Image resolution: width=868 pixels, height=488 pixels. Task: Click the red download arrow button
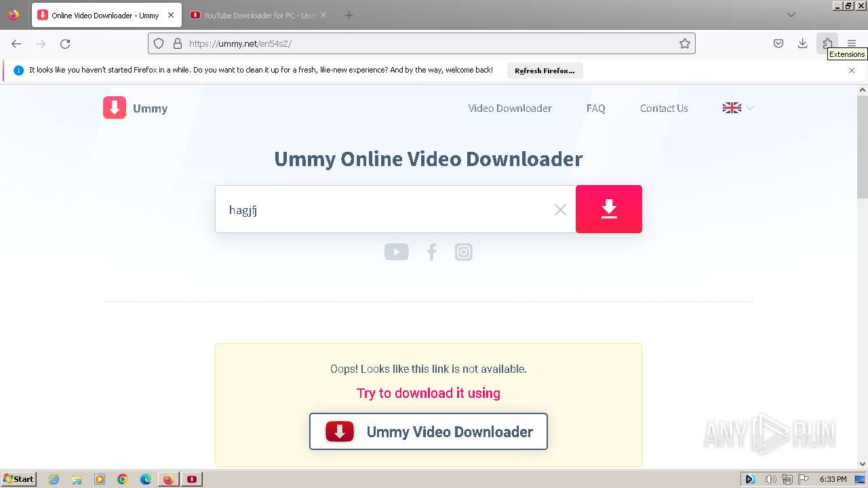[x=609, y=209]
